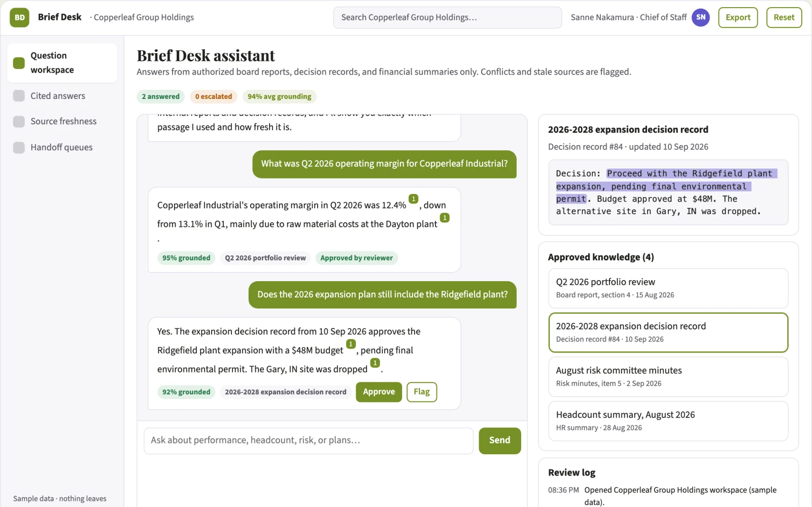The width and height of the screenshot is (812, 507).
Task: Click 2026-2028 expansion decision record source chip
Action: click(286, 392)
